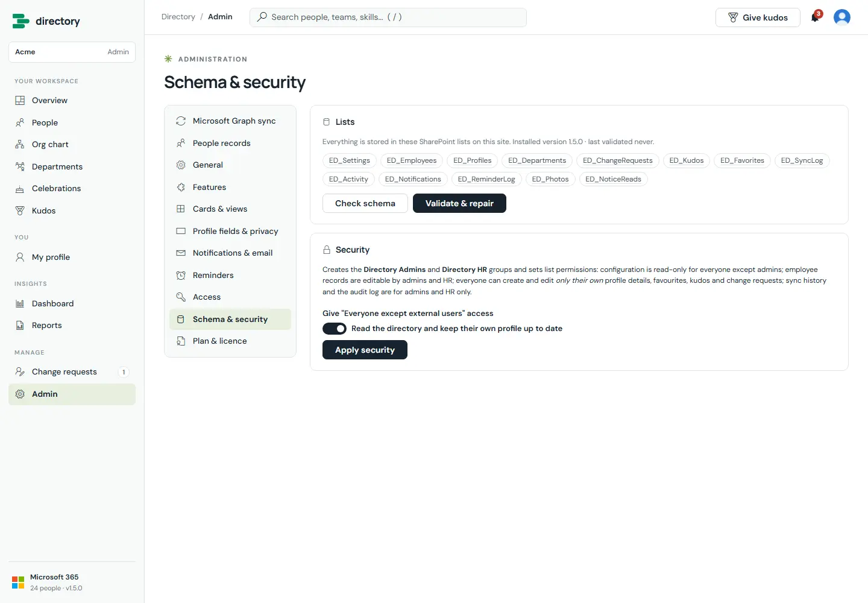
Task: Click the Change requests count badge
Action: pos(124,372)
